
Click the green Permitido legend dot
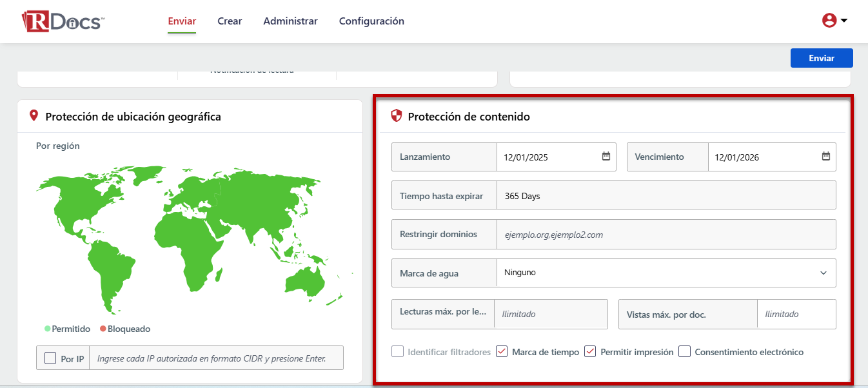click(x=48, y=329)
